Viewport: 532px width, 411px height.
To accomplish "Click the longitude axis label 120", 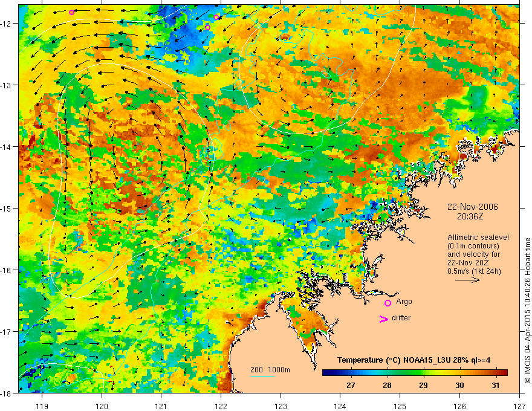I will 102,406.
